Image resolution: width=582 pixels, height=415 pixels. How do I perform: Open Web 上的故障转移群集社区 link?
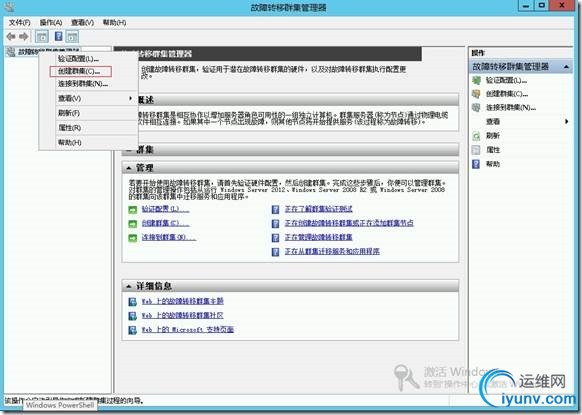pyautogui.click(x=182, y=316)
